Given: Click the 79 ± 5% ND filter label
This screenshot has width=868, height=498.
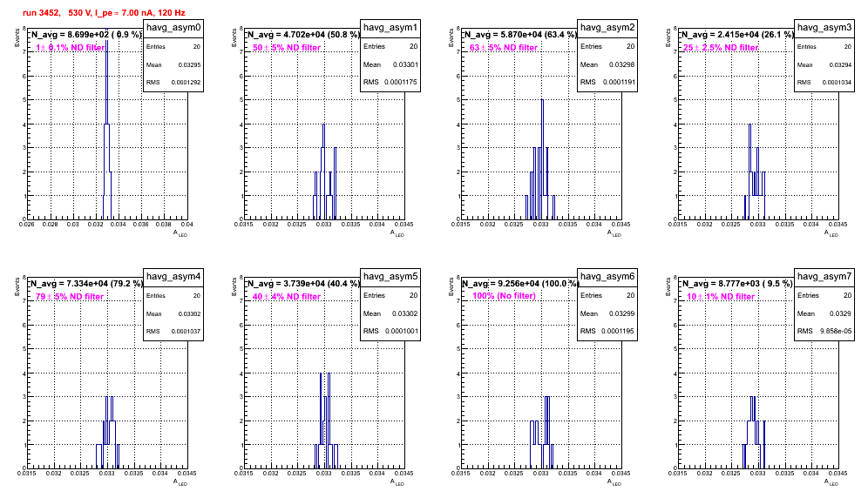Looking at the screenshot, I should tap(70, 297).
